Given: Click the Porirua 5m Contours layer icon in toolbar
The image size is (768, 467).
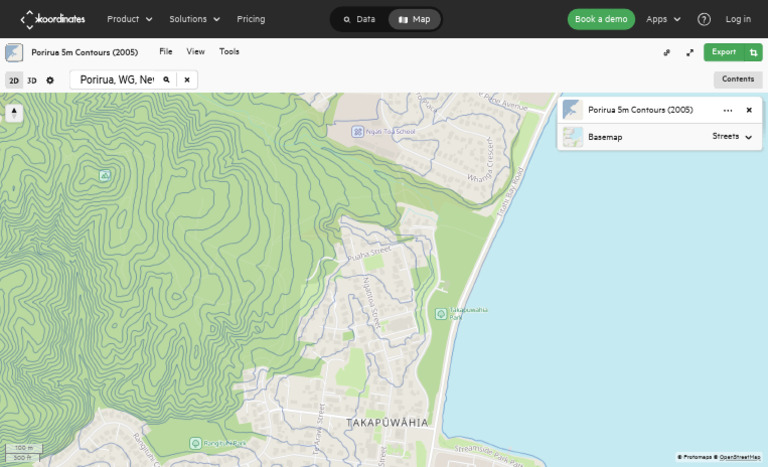Looking at the screenshot, I should pyautogui.click(x=14, y=52).
